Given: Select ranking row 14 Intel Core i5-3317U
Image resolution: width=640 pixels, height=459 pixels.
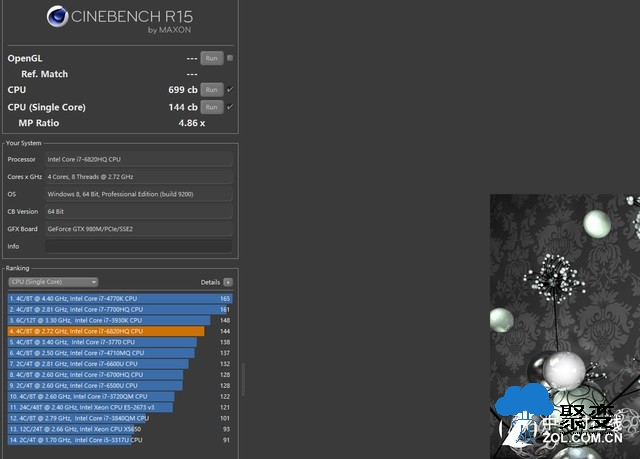Looking at the screenshot, I should [x=120, y=440].
